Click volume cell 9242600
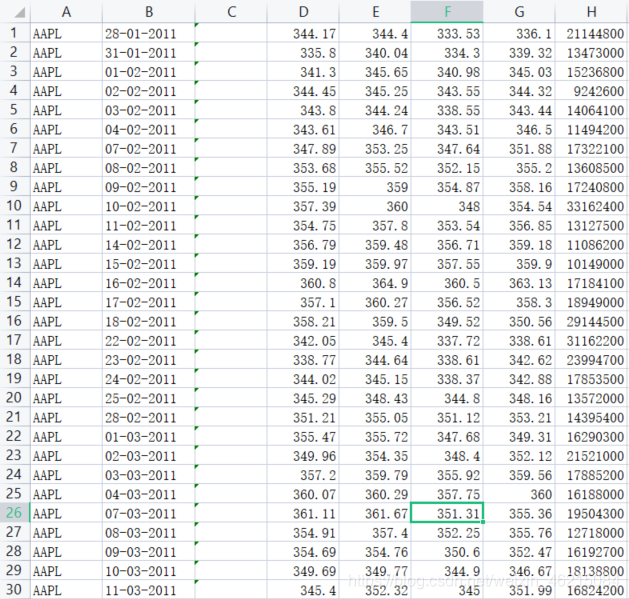 pos(592,90)
